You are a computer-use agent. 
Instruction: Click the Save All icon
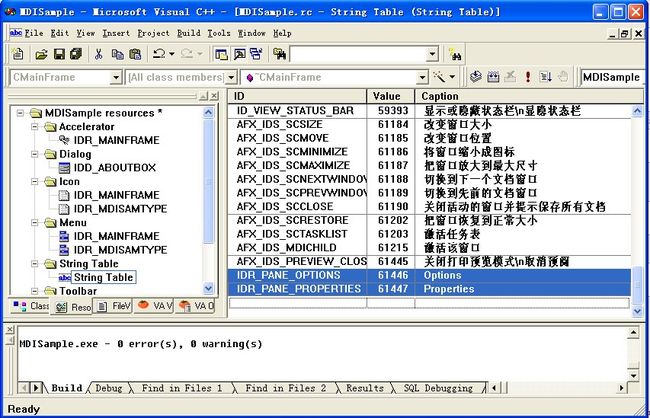[76, 54]
